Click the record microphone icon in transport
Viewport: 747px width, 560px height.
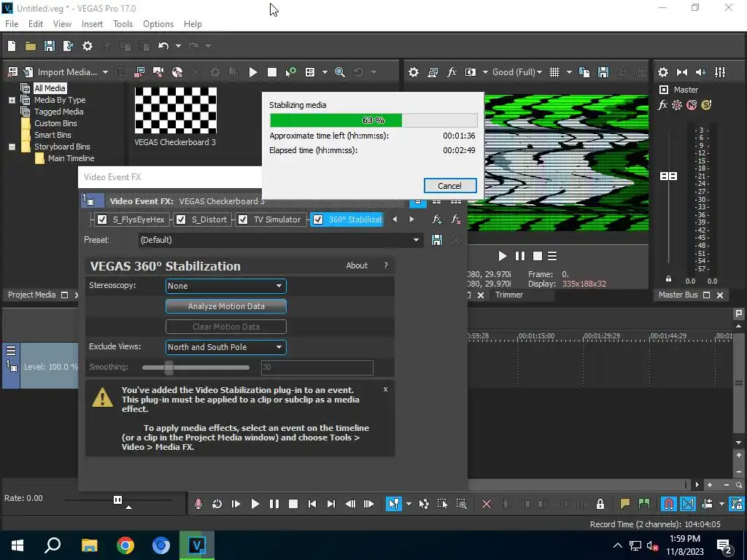tap(198, 504)
